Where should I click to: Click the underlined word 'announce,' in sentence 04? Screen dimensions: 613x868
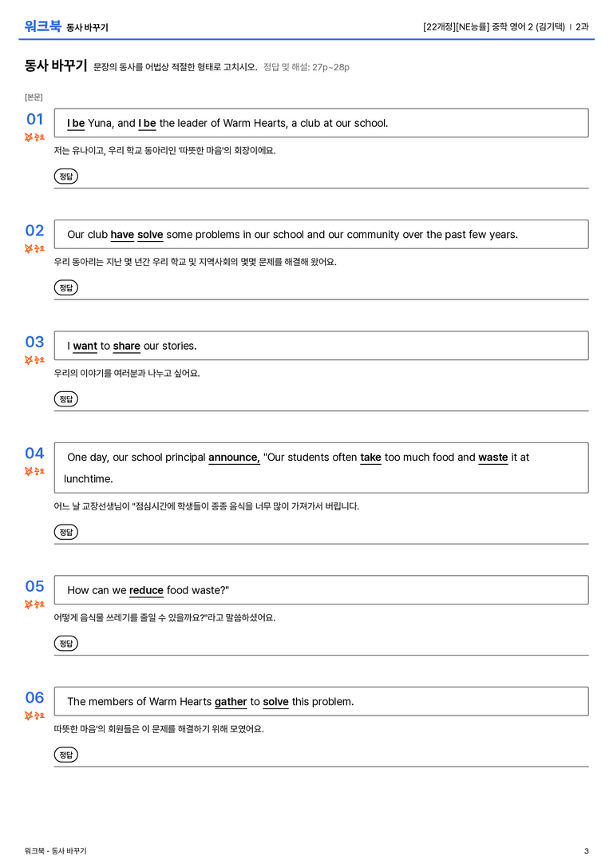(234, 458)
